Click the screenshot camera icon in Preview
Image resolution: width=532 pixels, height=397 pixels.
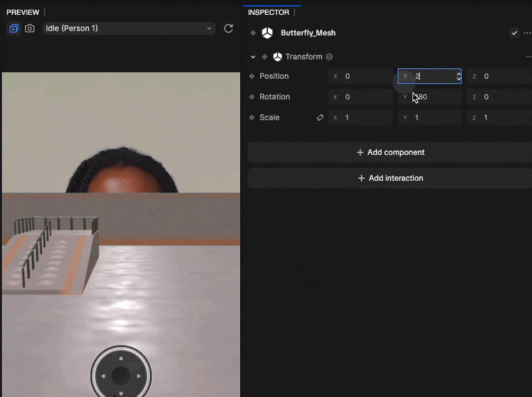(30, 28)
